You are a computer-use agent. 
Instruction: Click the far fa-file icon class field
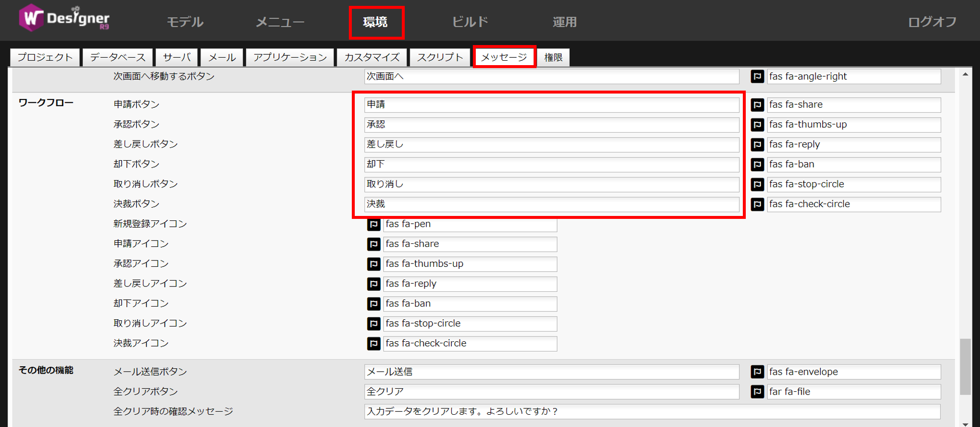[x=854, y=392]
